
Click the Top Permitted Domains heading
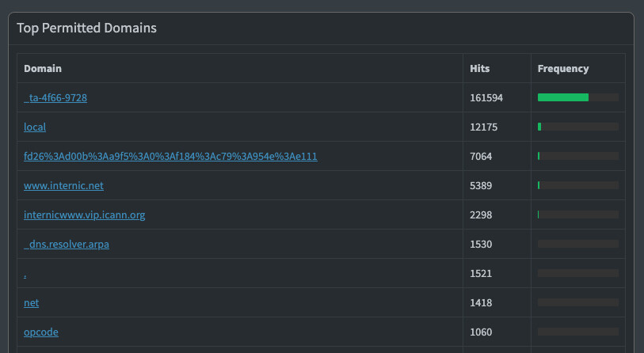(x=86, y=28)
